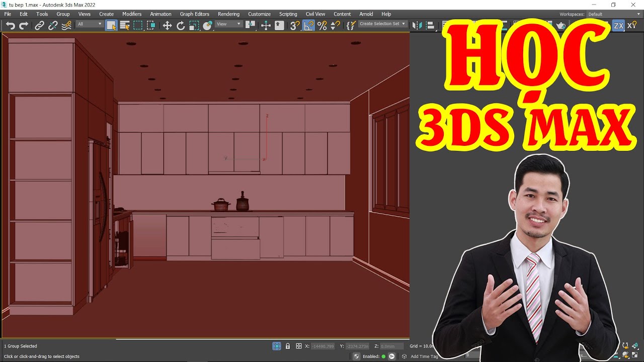Viewport: 644px width, 362px height.
Task: Click Use Pivot Point Center icon
Action: point(250,25)
